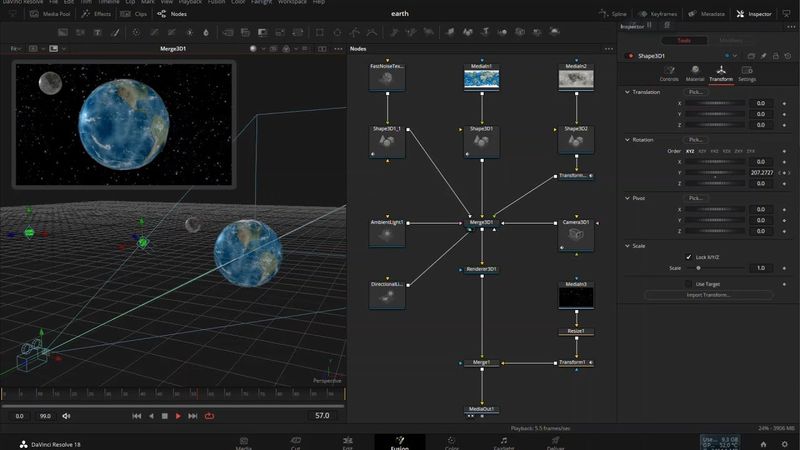800x450 pixels.
Task: Select the Blur droplet tool icon
Action: pos(206,32)
